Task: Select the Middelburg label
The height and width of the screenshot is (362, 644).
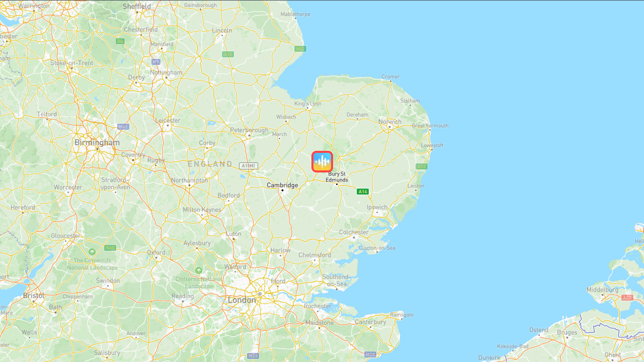Action: click(602, 290)
